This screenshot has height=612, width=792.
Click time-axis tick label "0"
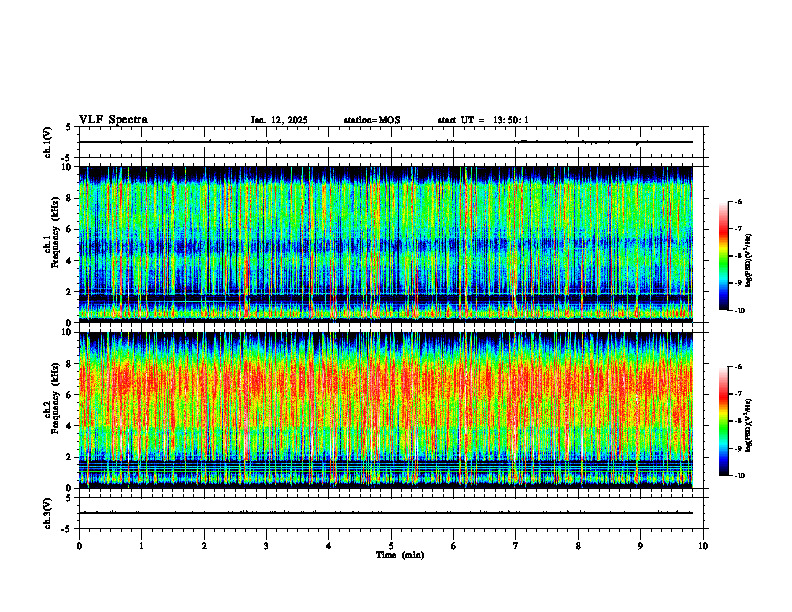pos(79,546)
